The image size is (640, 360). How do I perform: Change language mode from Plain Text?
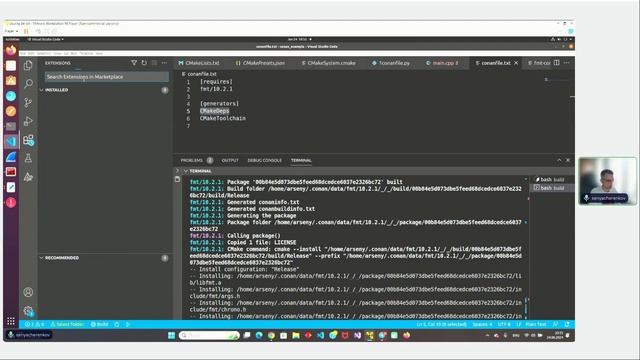536,324
